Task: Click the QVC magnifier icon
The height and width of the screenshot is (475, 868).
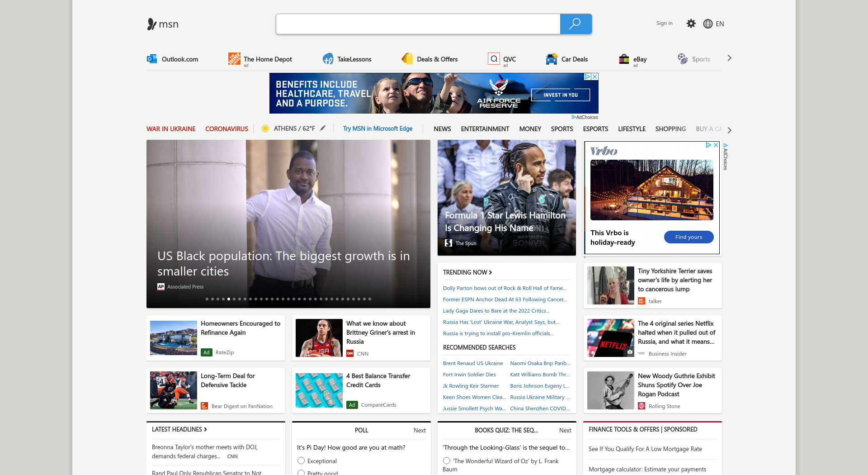Action: [494, 59]
